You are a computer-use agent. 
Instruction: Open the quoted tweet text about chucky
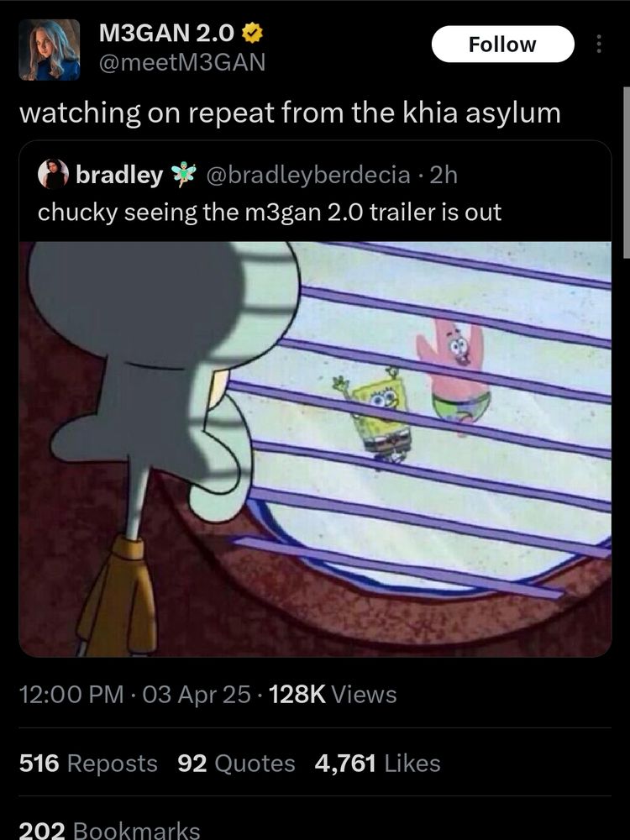tap(270, 213)
